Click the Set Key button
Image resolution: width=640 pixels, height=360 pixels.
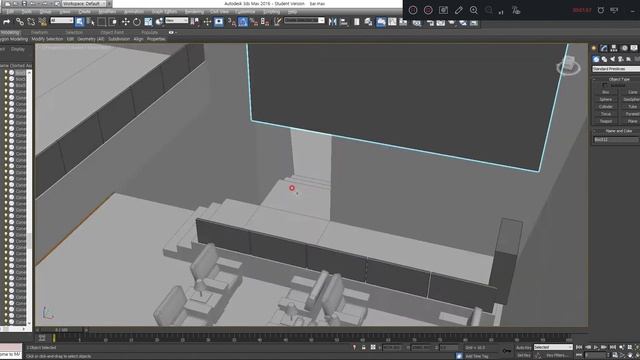click(x=524, y=356)
